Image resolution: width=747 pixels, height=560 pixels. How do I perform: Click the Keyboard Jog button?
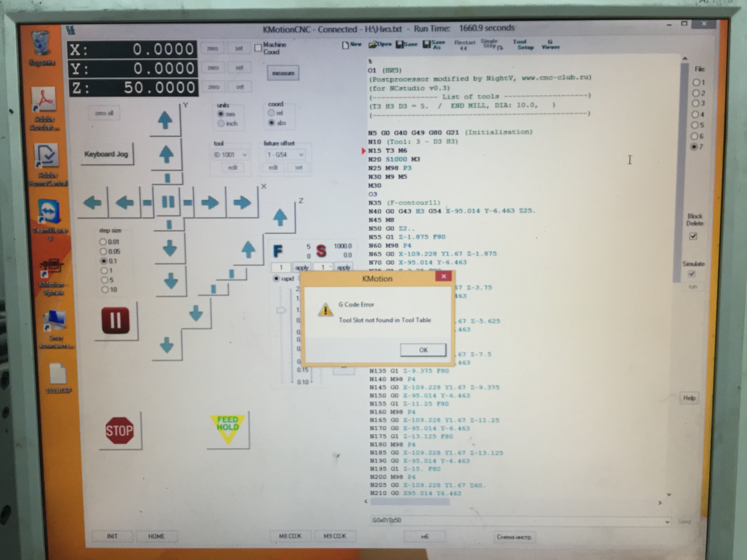106,154
